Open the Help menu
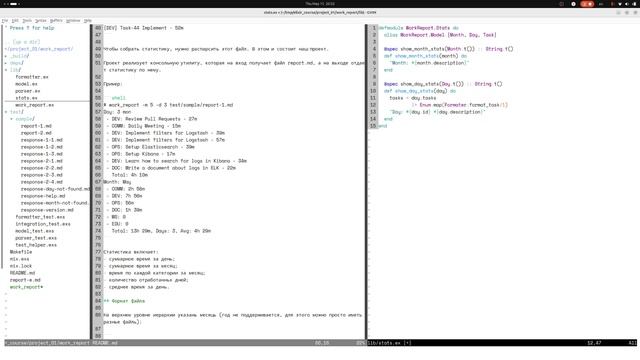This screenshot has width=640, height=360. 88,20
